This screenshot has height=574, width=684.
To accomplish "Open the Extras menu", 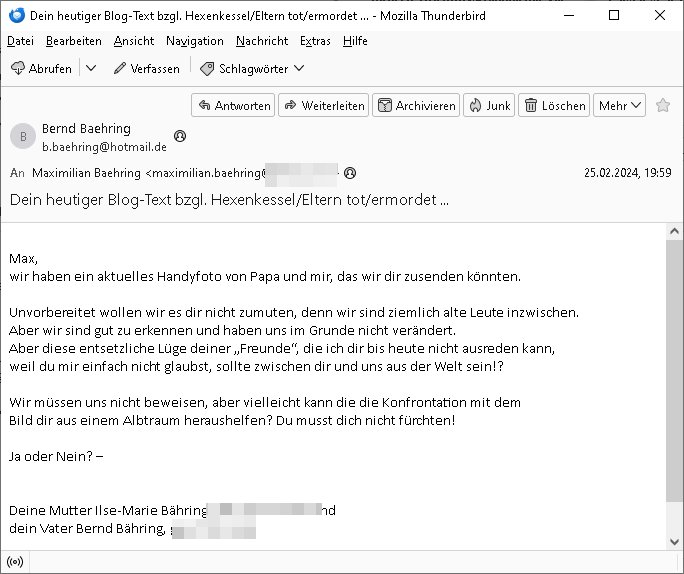I will [315, 41].
